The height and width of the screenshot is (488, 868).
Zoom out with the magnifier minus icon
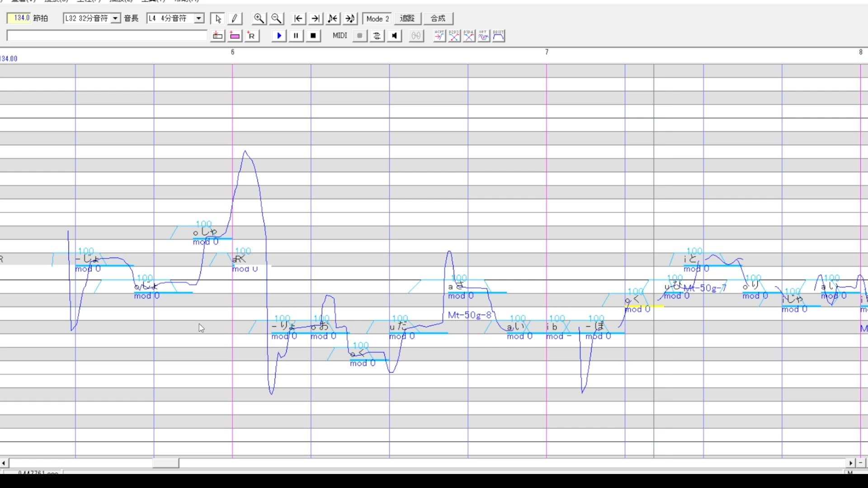point(277,19)
